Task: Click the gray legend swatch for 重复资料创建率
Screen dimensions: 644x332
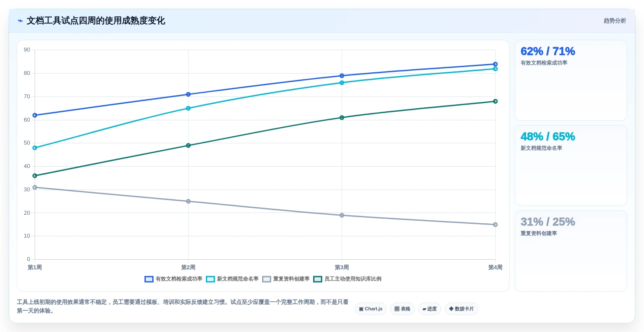Action: [x=267, y=279]
